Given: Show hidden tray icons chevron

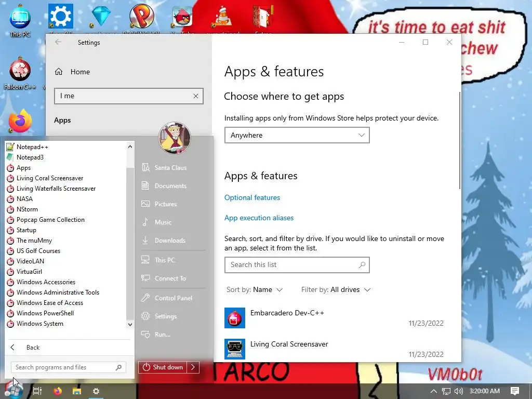Looking at the screenshot, I should pyautogui.click(x=434, y=391).
